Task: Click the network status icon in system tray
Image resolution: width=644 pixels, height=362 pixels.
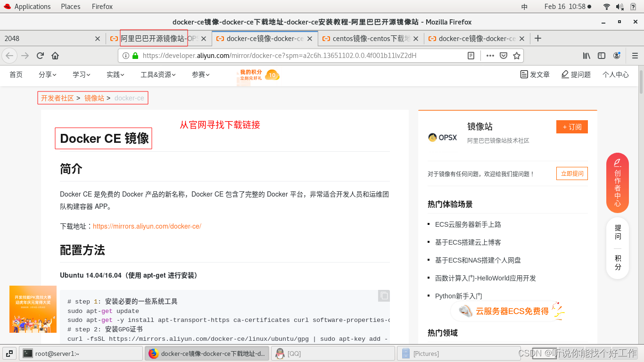Action: coord(607,7)
